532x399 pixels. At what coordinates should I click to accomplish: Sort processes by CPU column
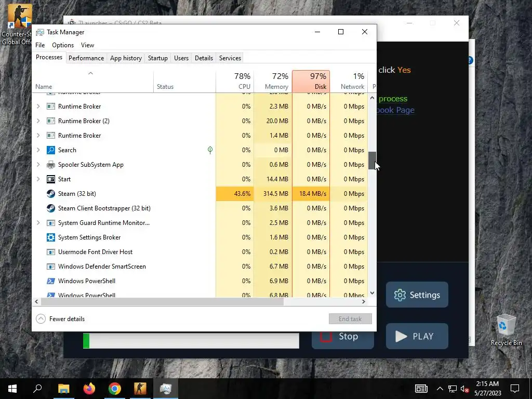[x=235, y=82]
